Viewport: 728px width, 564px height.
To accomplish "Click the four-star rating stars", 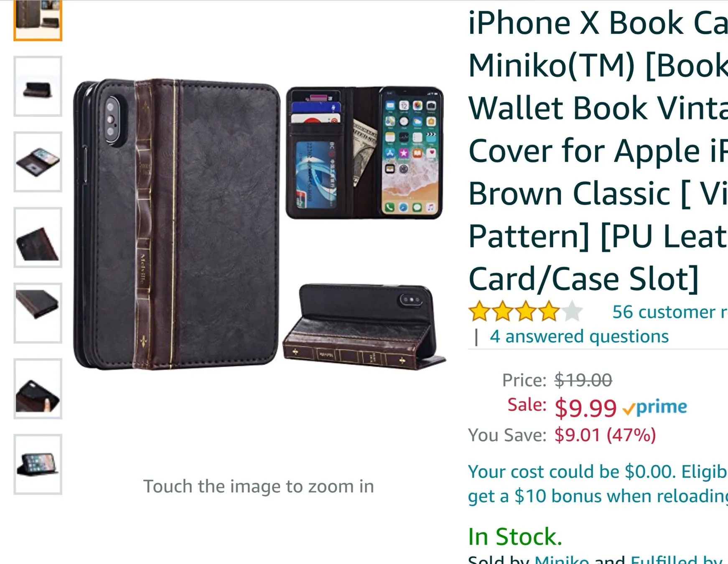I will (526, 312).
